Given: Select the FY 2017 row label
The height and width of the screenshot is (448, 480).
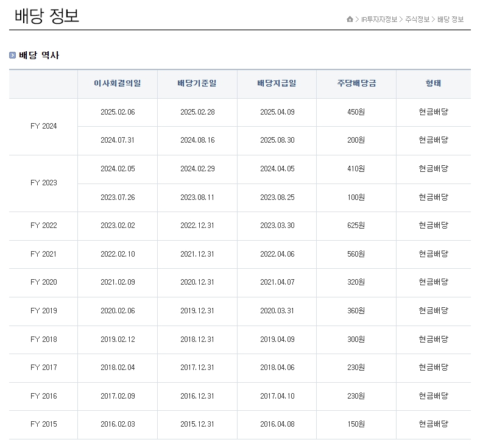Looking at the screenshot, I should click(x=43, y=368).
